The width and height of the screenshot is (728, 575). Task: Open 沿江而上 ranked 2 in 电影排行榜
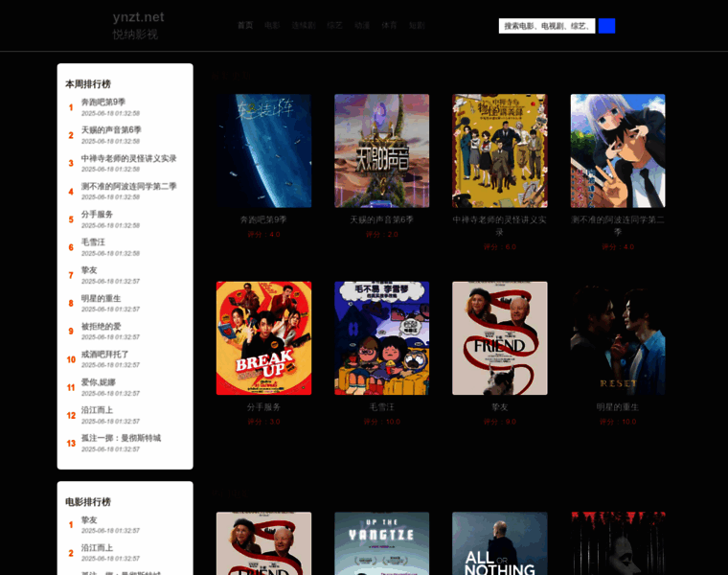tap(97, 547)
